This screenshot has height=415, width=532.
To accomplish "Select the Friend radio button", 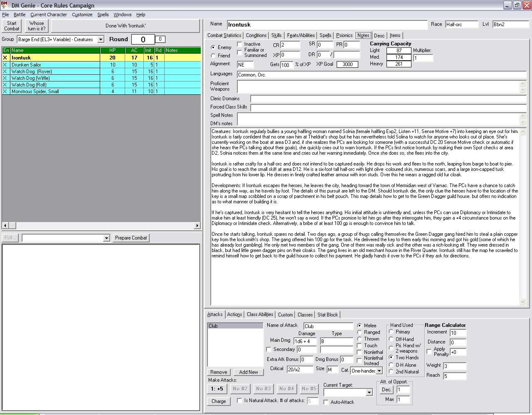I will tap(213, 56).
